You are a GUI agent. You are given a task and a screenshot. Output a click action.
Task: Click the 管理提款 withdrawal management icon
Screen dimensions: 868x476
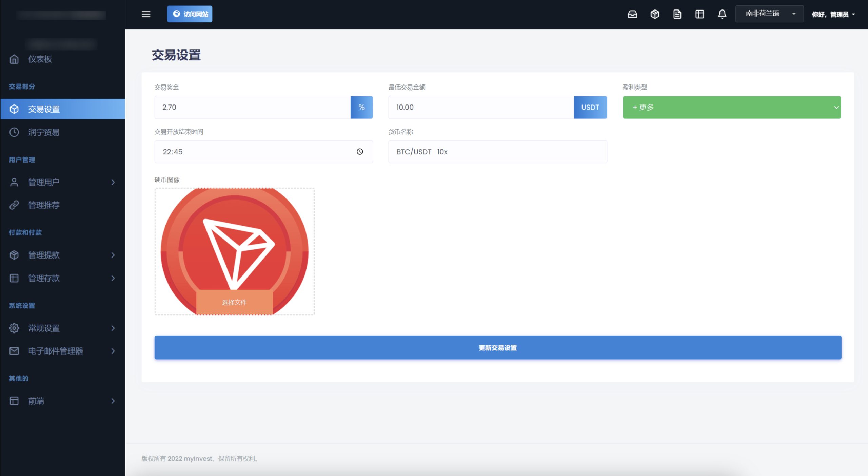15,254
